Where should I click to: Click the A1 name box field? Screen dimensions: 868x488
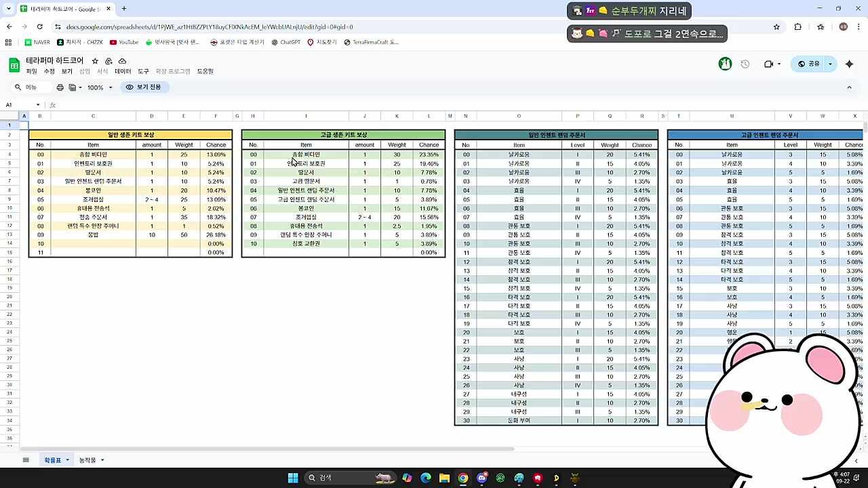(19, 105)
